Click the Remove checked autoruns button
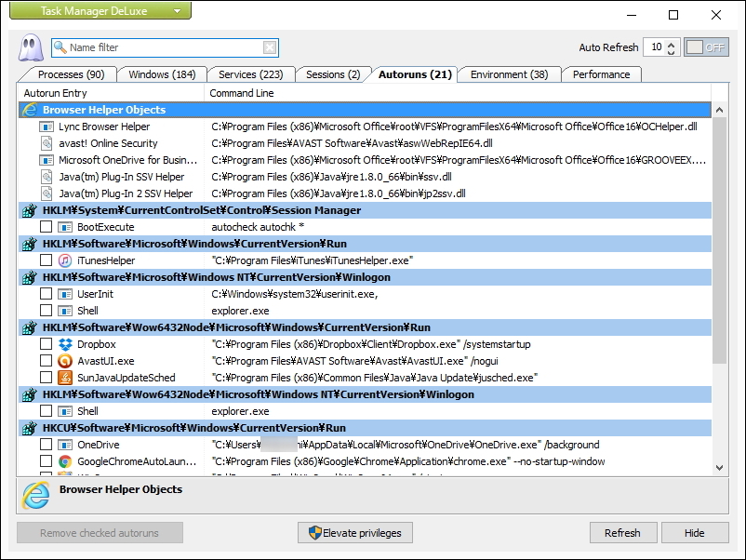The image size is (746, 560). (x=100, y=533)
